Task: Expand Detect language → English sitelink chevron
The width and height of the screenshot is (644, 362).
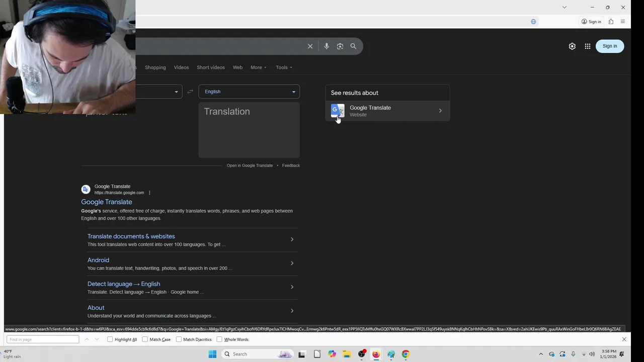Action: 292,287
